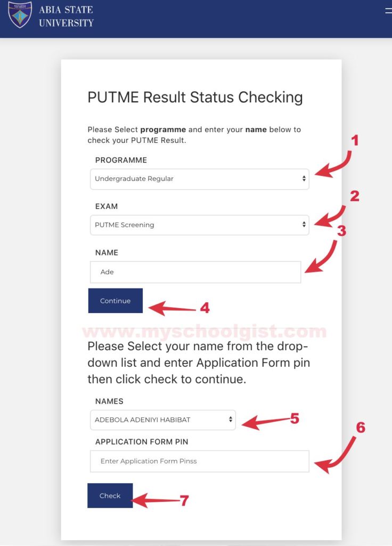
Task: Click the stepper arrows on PROGRAMME dropdown
Action: [x=304, y=179]
